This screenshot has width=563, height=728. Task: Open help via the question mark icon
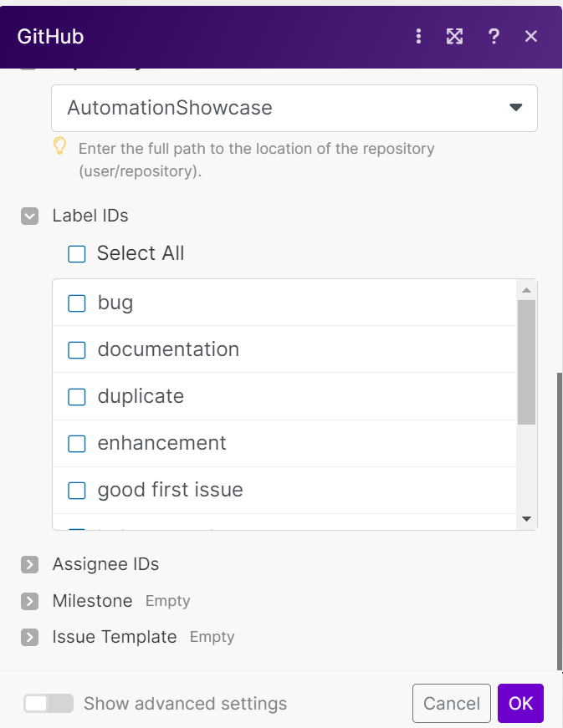494,36
